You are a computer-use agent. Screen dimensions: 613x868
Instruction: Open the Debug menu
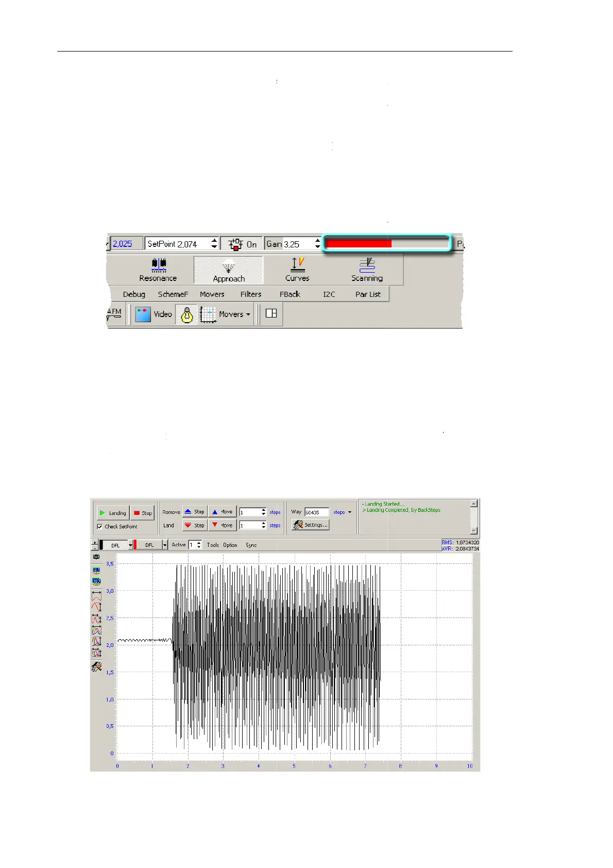pos(134,294)
